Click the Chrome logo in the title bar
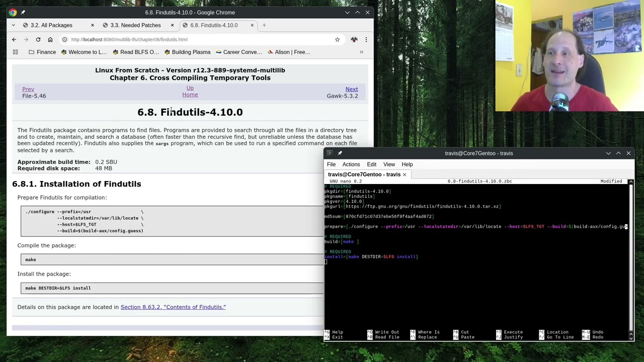Viewport: 644px width, 362px height. tap(13, 12)
